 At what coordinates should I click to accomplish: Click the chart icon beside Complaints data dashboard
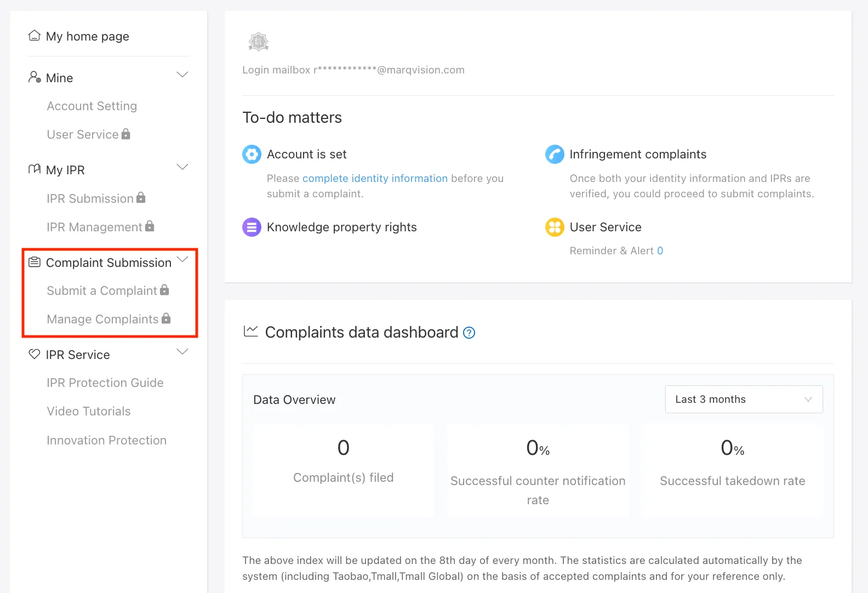(x=251, y=331)
